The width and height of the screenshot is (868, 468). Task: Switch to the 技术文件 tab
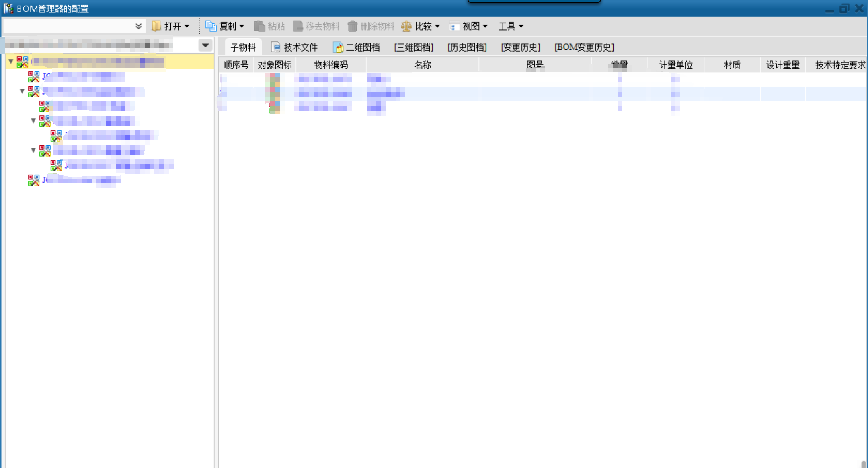click(295, 47)
